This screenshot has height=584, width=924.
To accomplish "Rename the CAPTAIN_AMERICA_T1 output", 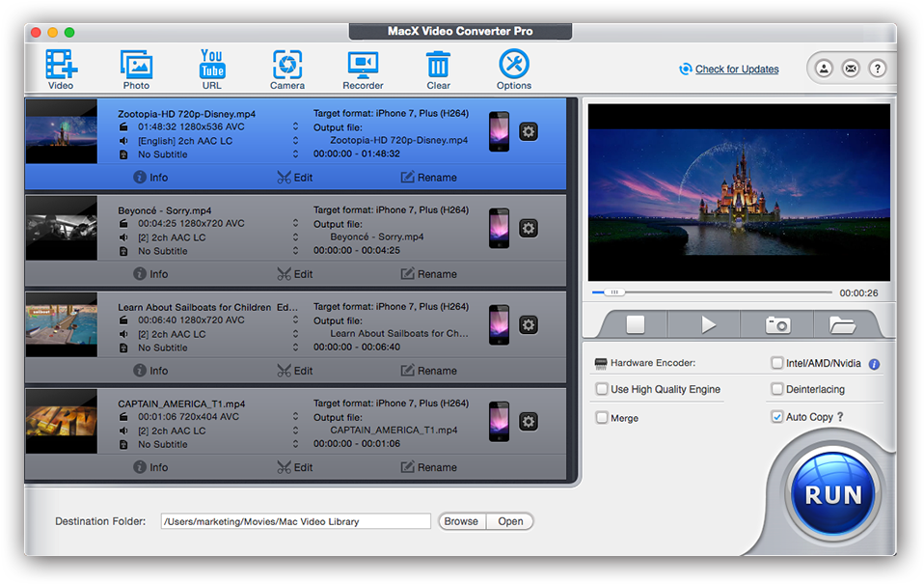I will [429, 467].
